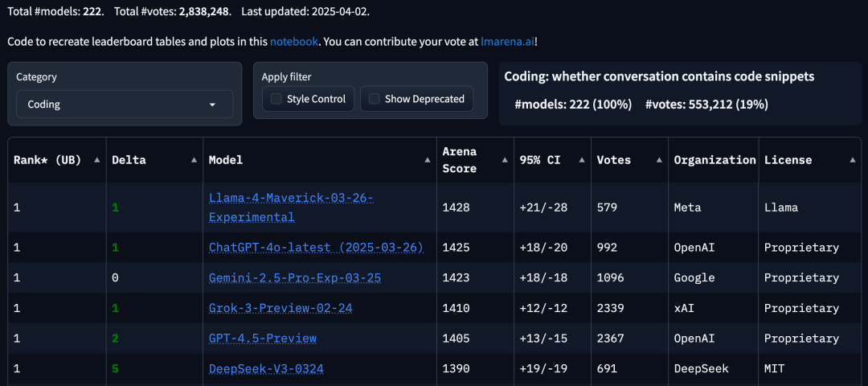This screenshot has width=868, height=386.
Task: Sort by 95% CI column arrow
Action: point(583,160)
